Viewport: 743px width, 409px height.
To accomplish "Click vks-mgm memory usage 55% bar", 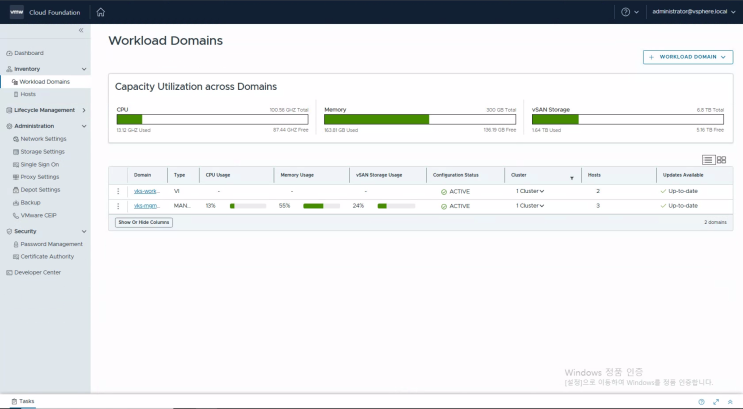I will click(x=321, y=206).
